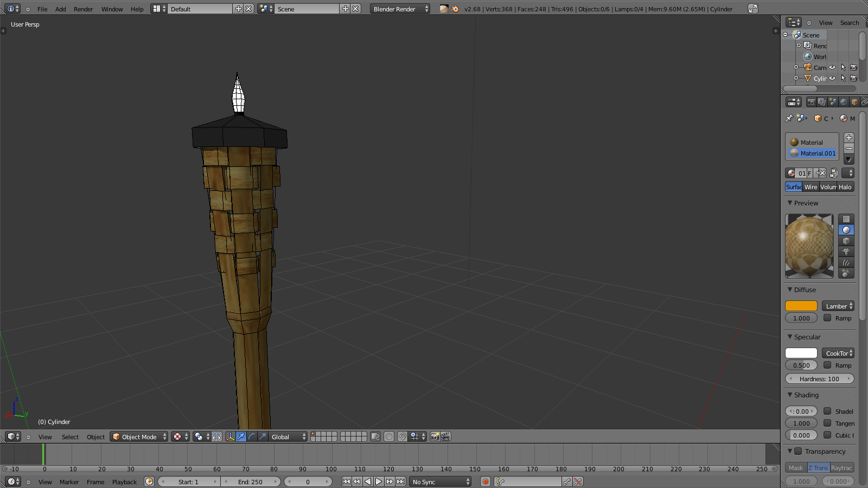Pin the properties context with pin icon
Screen dimensions: 868x488
tap(789, 118)
